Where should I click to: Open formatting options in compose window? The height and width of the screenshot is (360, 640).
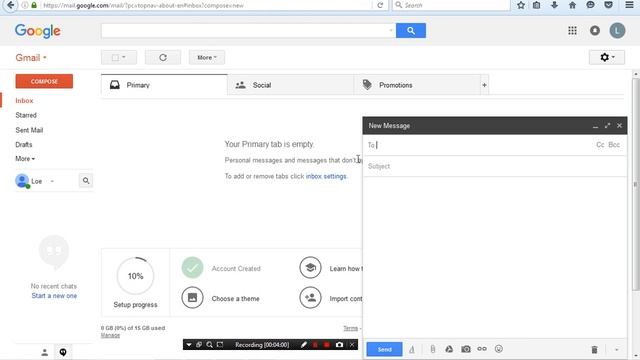[412, 349]
